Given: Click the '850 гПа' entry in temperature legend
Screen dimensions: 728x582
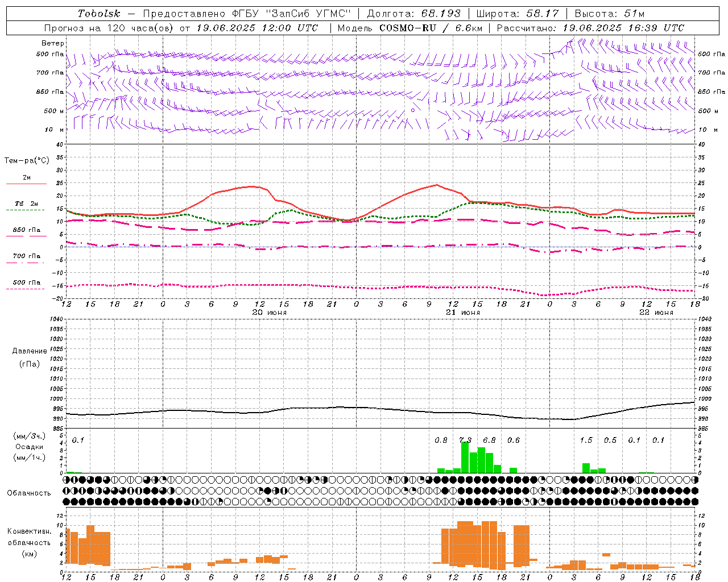Looking at the screenshot, I should (26, 230).
